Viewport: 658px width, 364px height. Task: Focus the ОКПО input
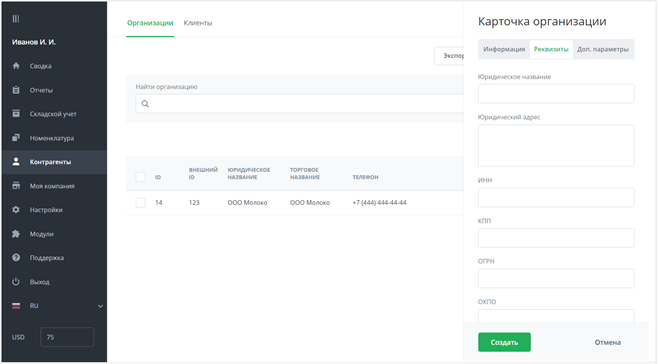556,316
